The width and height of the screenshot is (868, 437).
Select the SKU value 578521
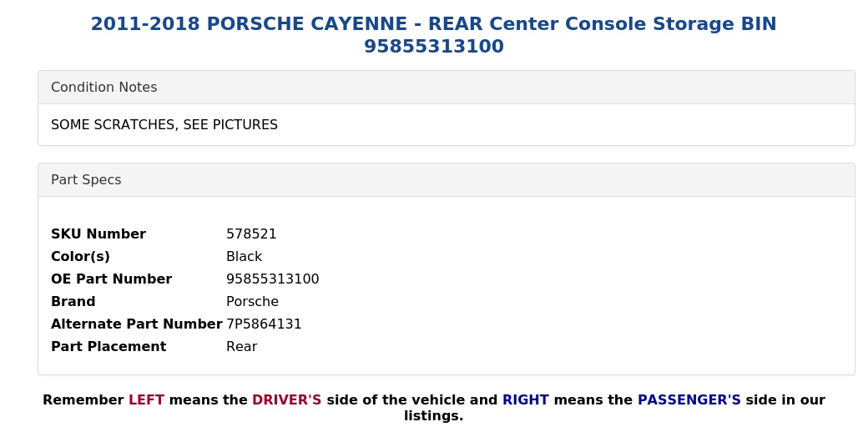251,234
